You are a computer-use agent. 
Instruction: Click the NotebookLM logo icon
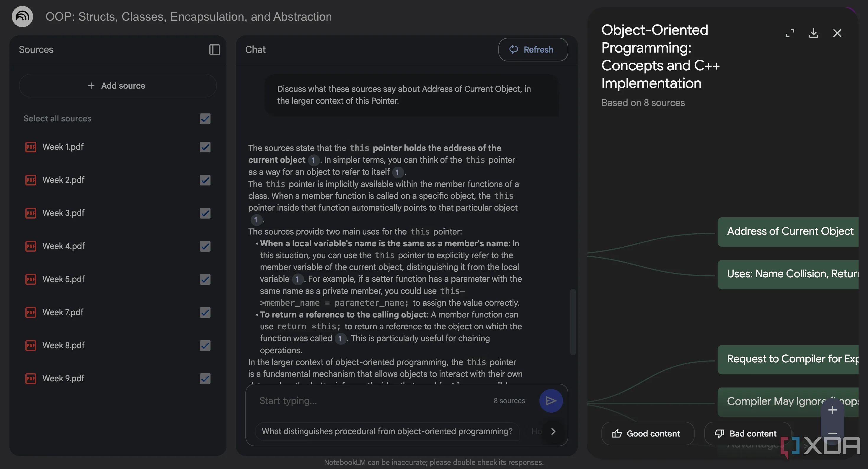tap(22, 16)
